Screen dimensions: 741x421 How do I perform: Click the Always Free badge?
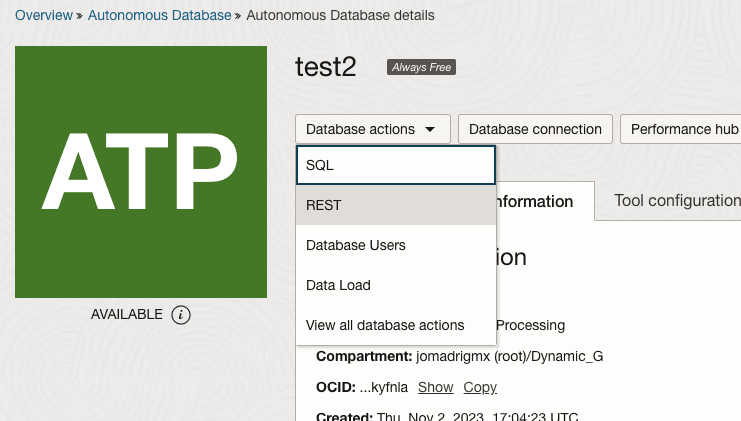point(421,67)
